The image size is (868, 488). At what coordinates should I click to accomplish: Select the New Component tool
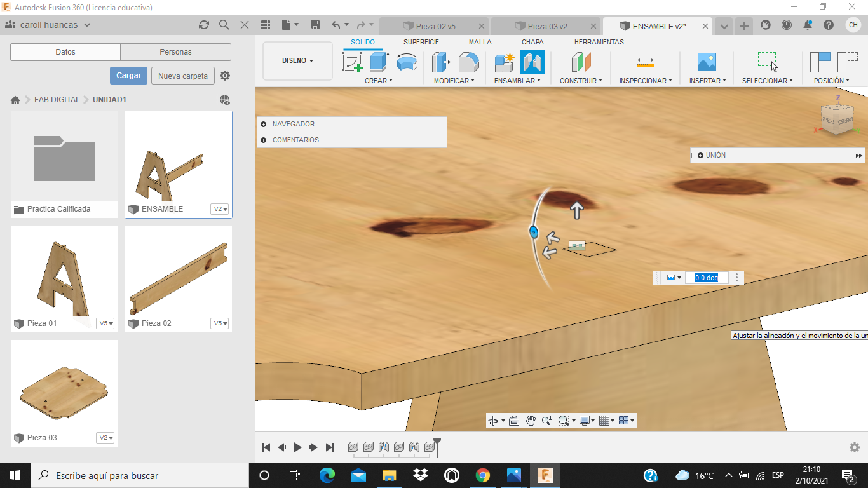coord(504,62)
